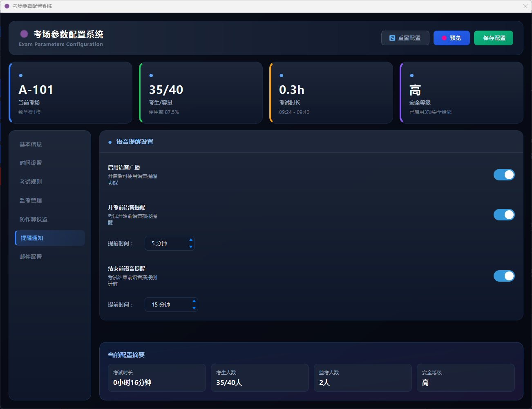The height and width of the screenshot is (409, 532).
Task: Click the blue 预览 button
Action: tap(452, 38)
